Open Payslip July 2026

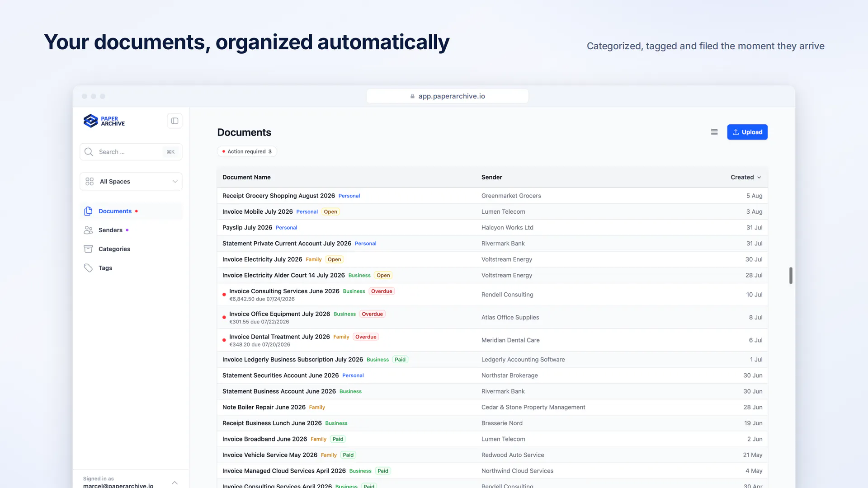click(x=247, y=228)
